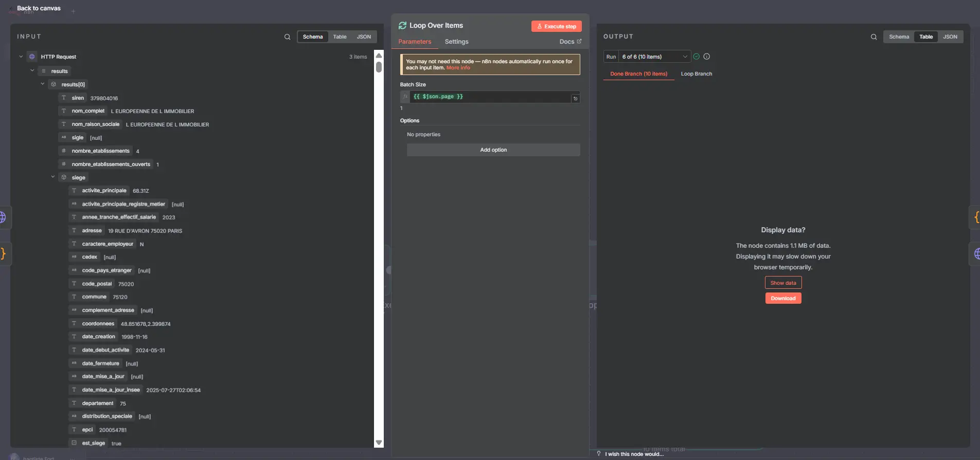Click the input panel scrollbar thumb
The width and height of the screenshot is (980, 460).
(379, 67)
